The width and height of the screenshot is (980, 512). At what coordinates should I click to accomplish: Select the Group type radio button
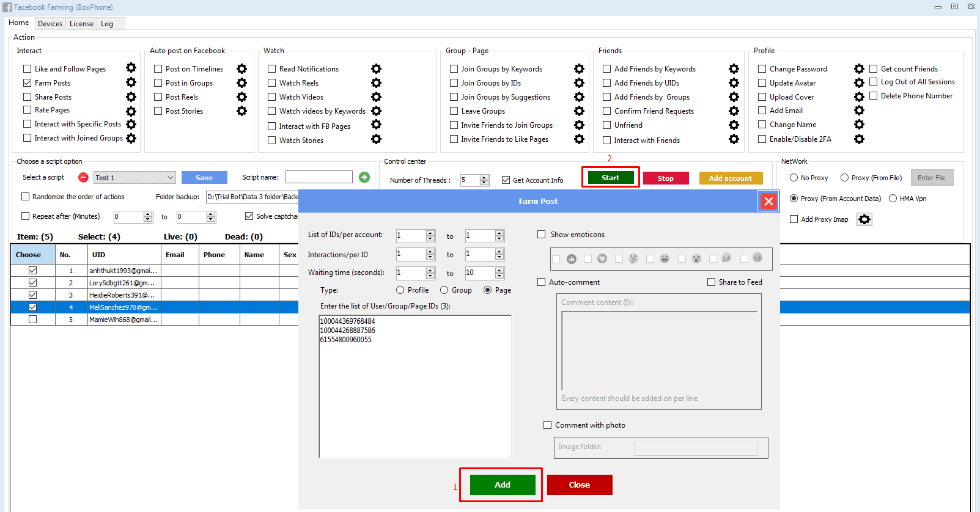click(x=444, y=290)
